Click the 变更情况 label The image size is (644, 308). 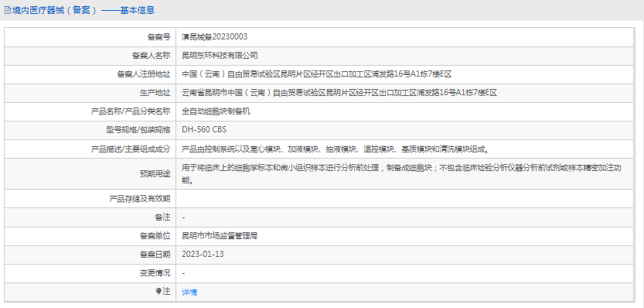click(x=155, y=273)
